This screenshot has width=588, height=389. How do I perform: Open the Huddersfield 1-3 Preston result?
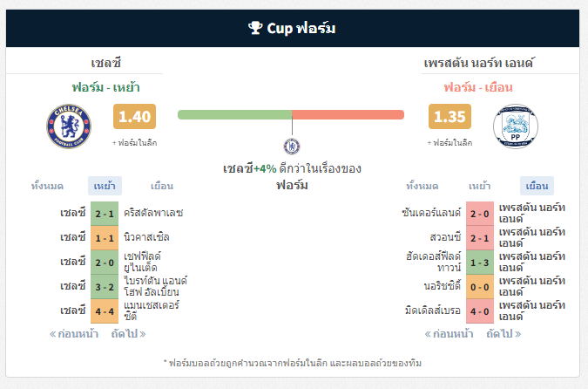pos(480,263)
